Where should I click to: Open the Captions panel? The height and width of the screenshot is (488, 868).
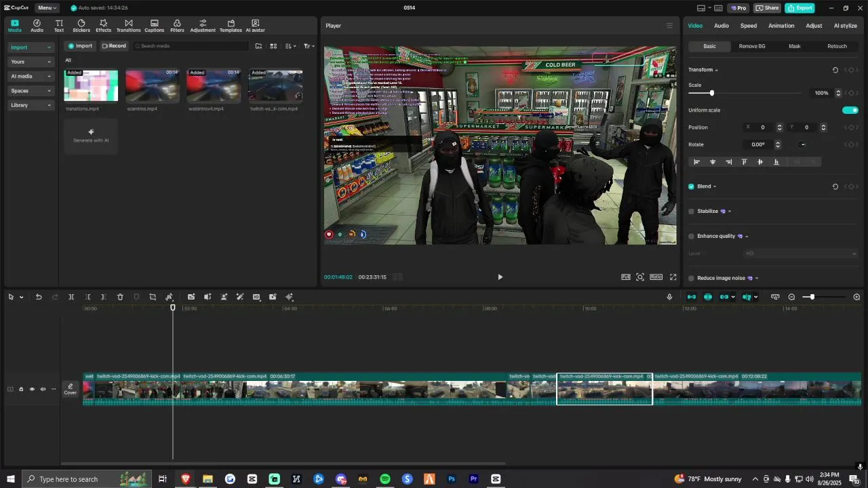click(x=154, y=26)
